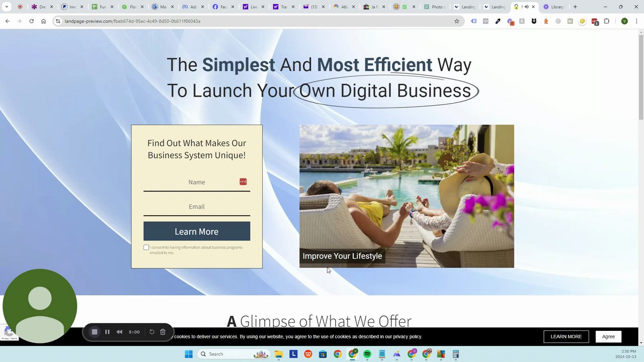Open Microsoft Store from taskbar
Screen dimensions: 644x362
pyautogui.click(x=323, y=354)
